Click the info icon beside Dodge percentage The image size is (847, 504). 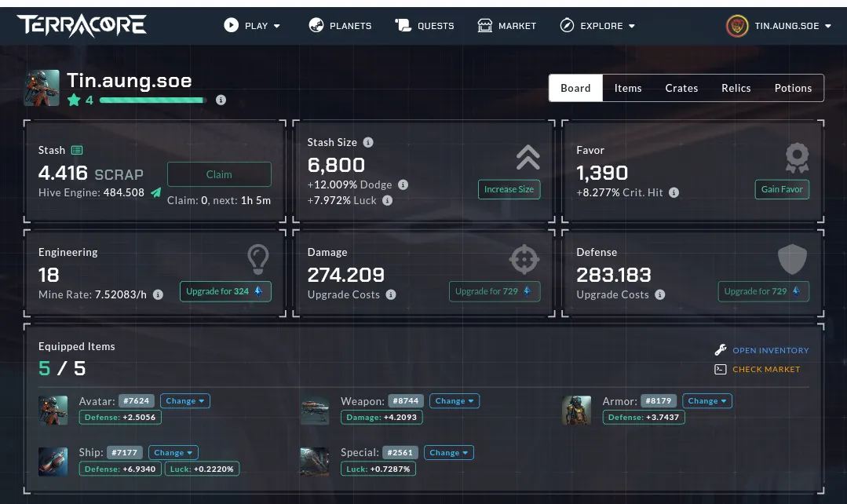point(403,184)
